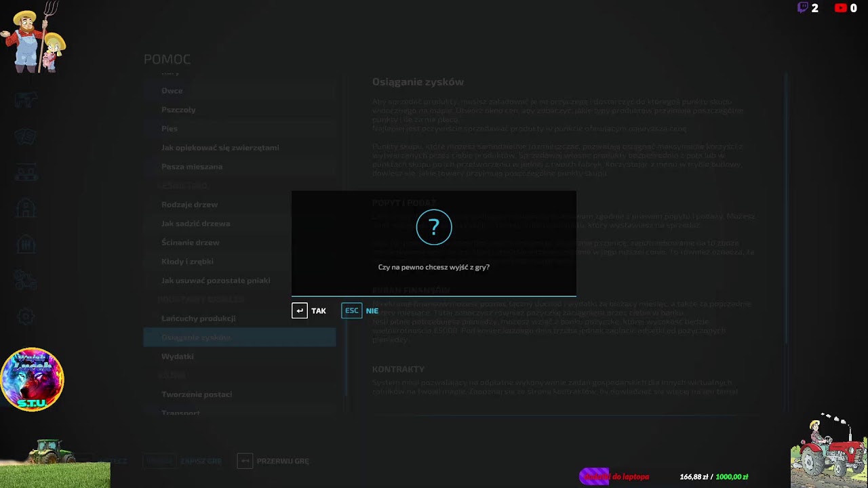This screenshot has width=868, height=488.
Task: Open the Tworzenie postaci help topic
Action: tap(239, 394)
